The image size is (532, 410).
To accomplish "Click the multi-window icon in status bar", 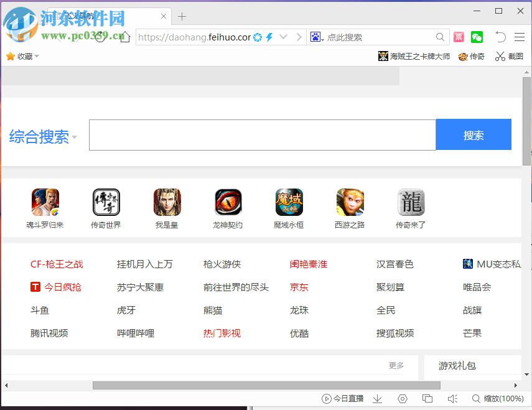I will click(x=427, y=399).
